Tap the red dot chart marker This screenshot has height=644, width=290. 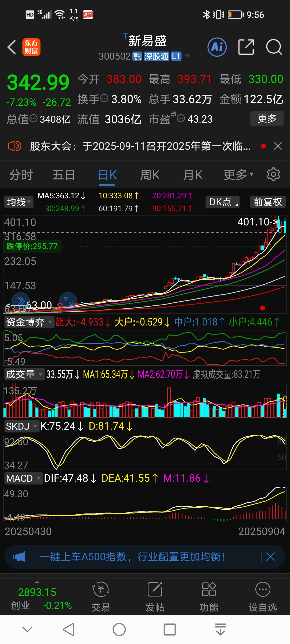click(x=263, y=308)
